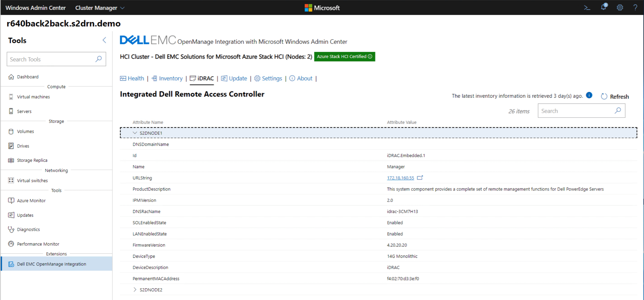Image resolution: width=644 pixels, height=300 pixels.
Task: Click the ProductDescription attribute name
Action: tap(151, 189)
